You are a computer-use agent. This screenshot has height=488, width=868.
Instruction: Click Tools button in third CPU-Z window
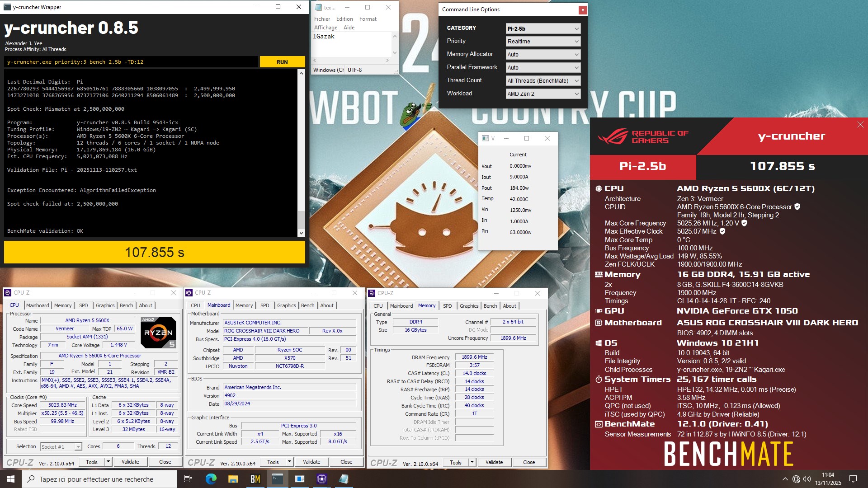tap(456, 462)
